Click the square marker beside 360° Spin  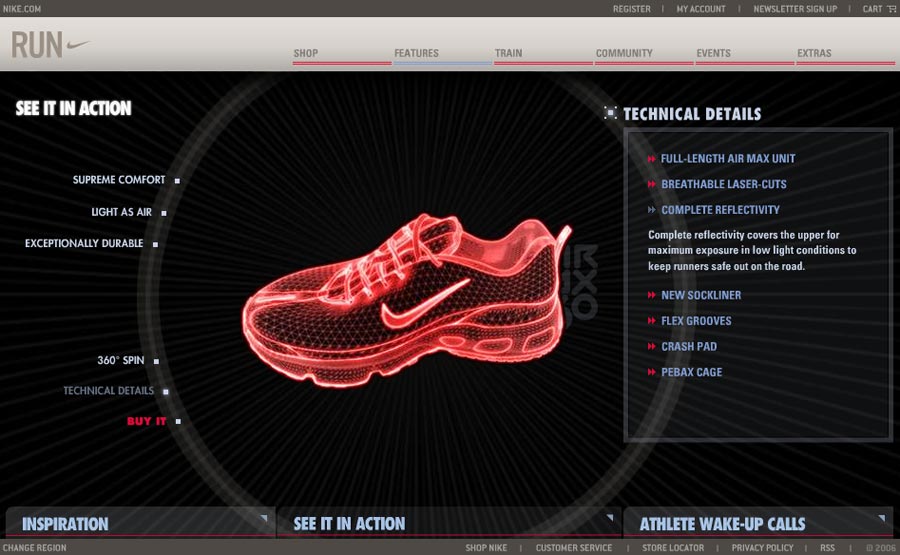(x=156, y=361)
